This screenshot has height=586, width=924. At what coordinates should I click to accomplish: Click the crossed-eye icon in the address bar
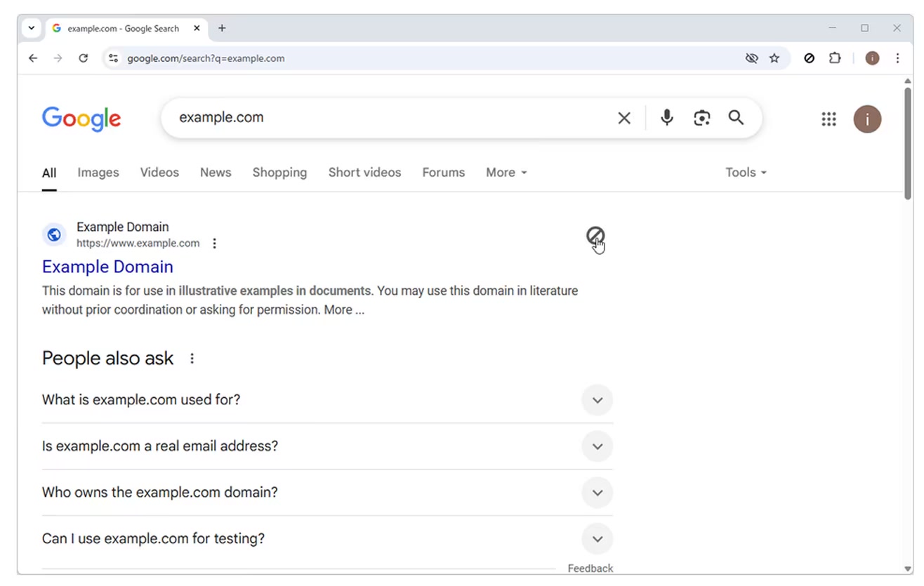[x=751, y=58]
